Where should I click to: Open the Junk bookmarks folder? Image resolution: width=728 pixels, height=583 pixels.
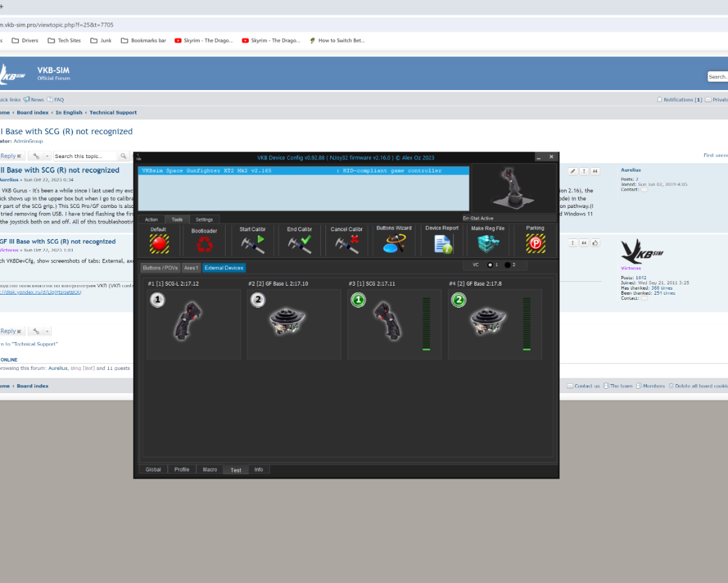tap(100, 40)
